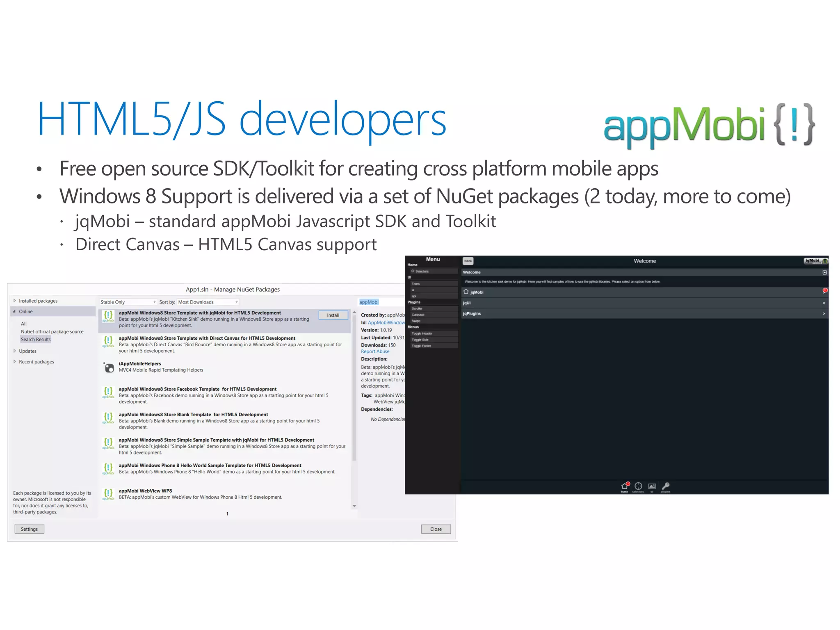Click the iAppMobileHelpers package icon
Viewport: 840px width, 630px height.
point(109,367)
